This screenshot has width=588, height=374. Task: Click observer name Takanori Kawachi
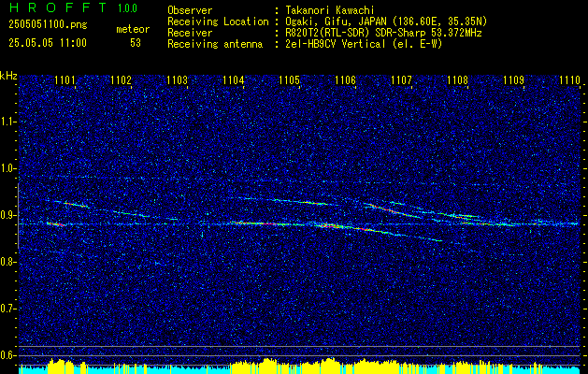[330, 10]
